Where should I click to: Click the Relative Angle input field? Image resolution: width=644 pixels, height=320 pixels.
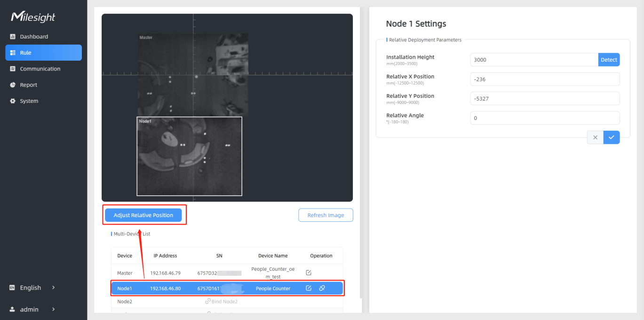[x=544, y=118]
